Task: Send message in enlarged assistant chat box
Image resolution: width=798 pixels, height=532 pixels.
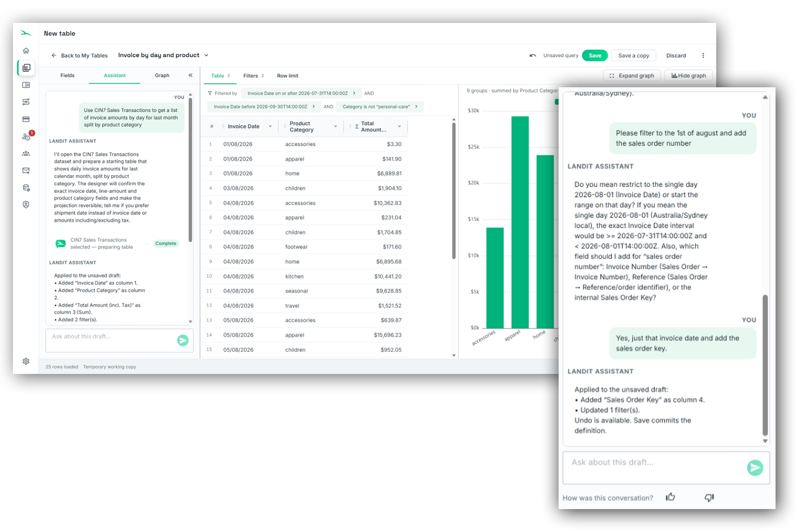Action: [x=755, y=467]
